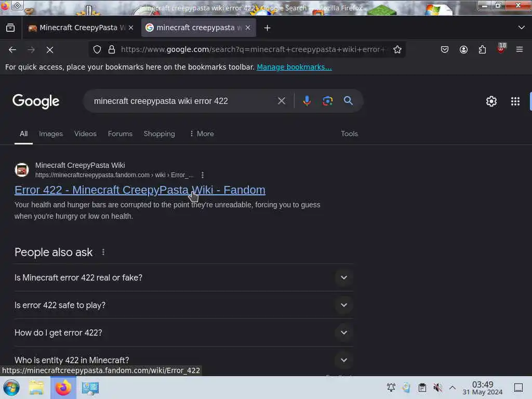Screen dimensions: 532x399
Task: Submit search with magnifier icon
Action: pyautogui.click(x=348, y=101)
